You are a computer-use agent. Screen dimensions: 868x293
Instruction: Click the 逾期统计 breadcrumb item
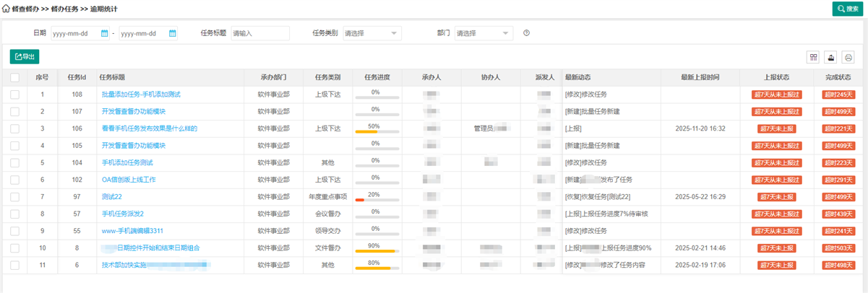point(104,8)
